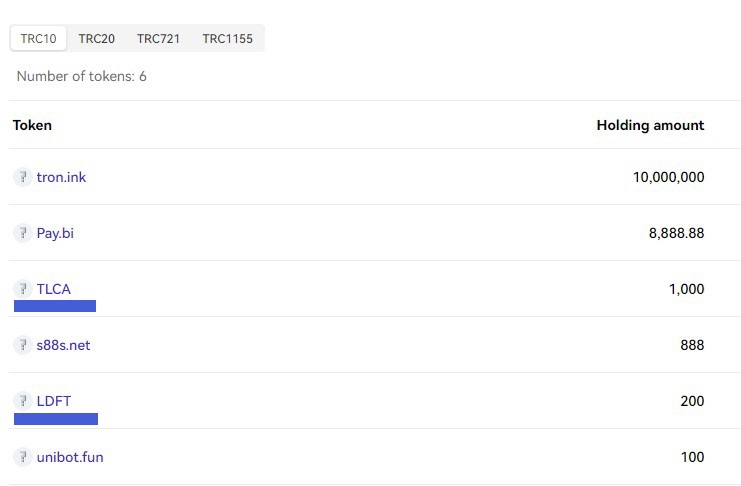Open the tron.ink token link
Viewport: 741px width, 486px height.
(x=61, y=177)
